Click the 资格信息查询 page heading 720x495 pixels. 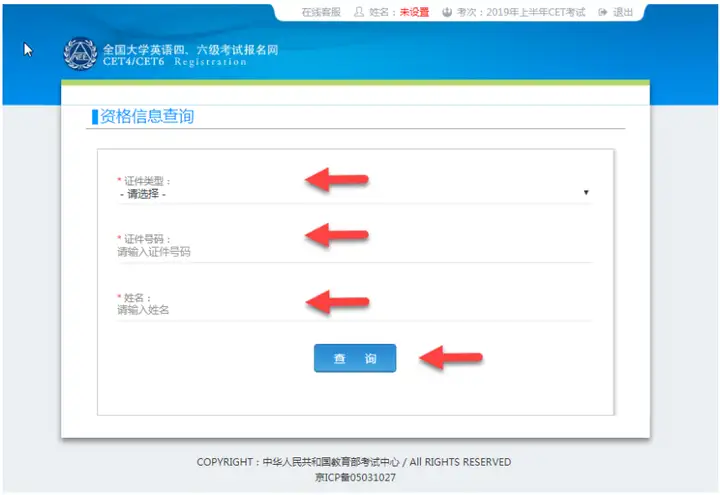click(147, 116)
